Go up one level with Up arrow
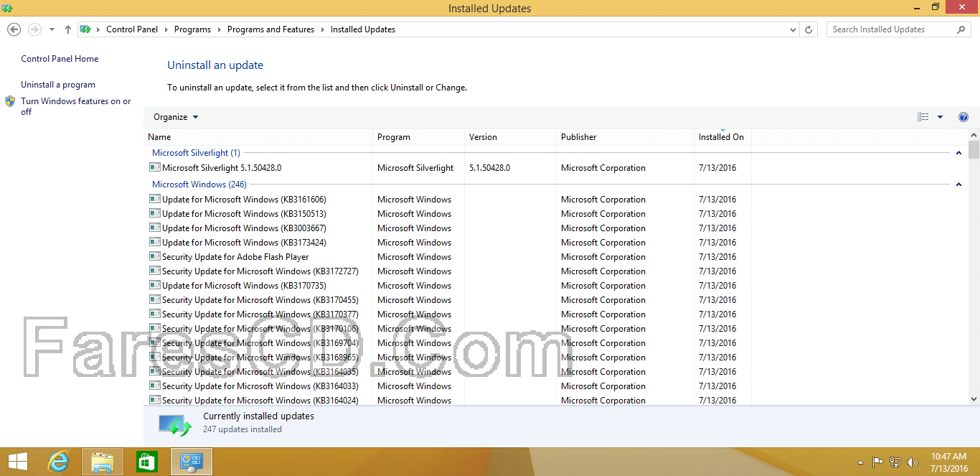980x476 pixels. [x=67, y=29]
